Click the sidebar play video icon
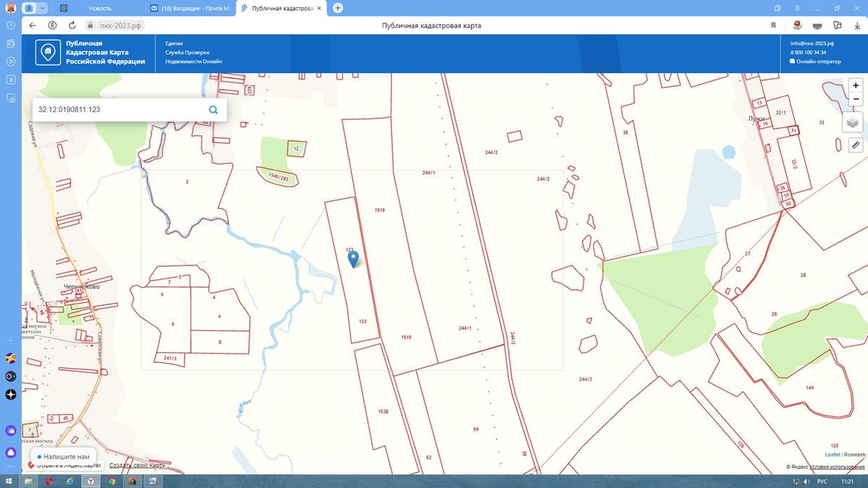 pos(11,61)
